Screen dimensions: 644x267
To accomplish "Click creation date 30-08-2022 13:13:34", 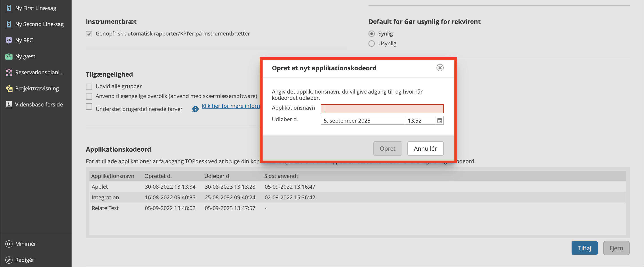I will tap(170, 187).
